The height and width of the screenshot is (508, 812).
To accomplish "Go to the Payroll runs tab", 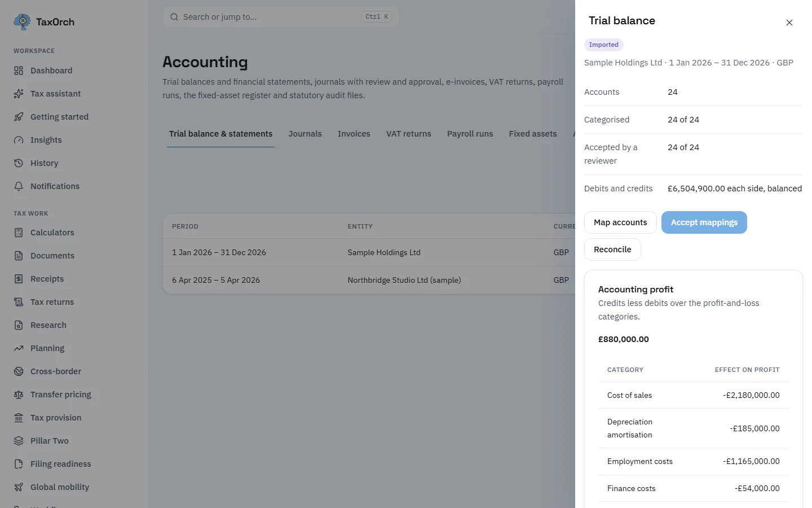I will [x=470, y=134].
